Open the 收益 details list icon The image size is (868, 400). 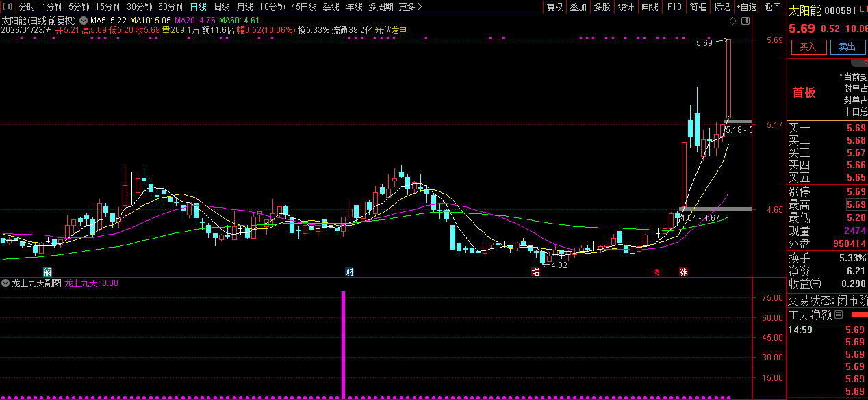coord(816,284)
